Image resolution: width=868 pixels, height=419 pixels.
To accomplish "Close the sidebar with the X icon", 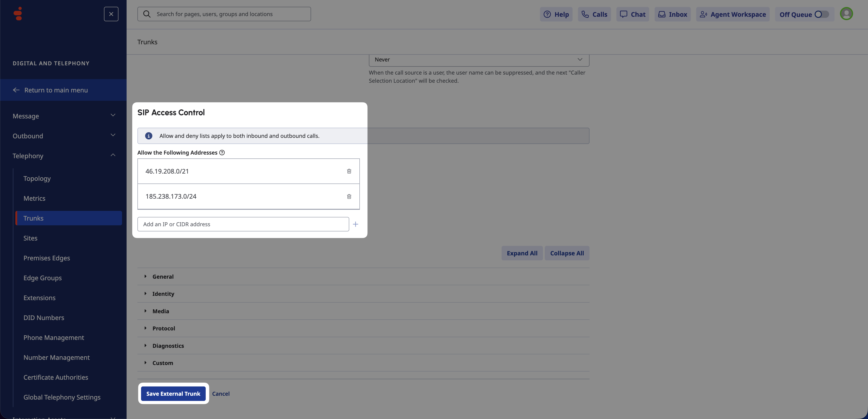I will (x=111, y=14).
